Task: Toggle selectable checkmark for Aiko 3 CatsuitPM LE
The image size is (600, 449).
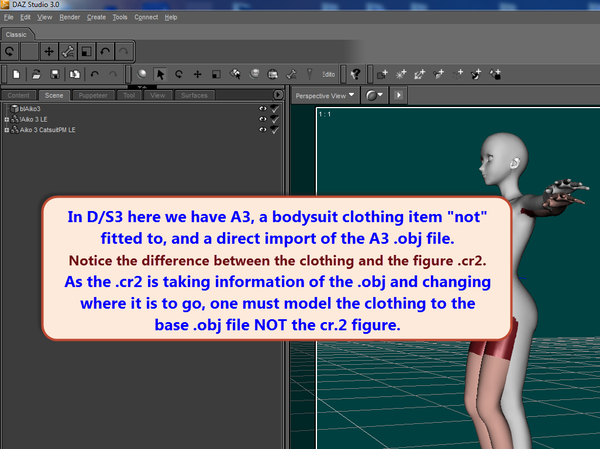Action: point(275,130)
